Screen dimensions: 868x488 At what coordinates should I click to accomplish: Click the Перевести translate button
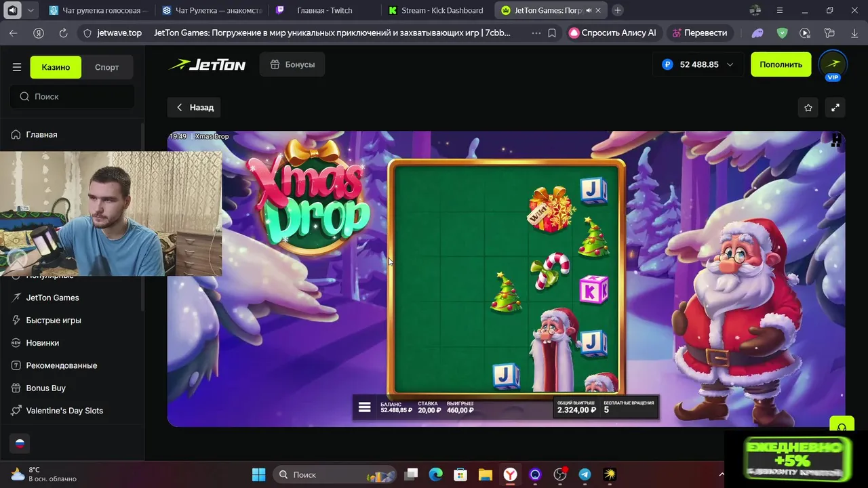[x=699, y=33]
